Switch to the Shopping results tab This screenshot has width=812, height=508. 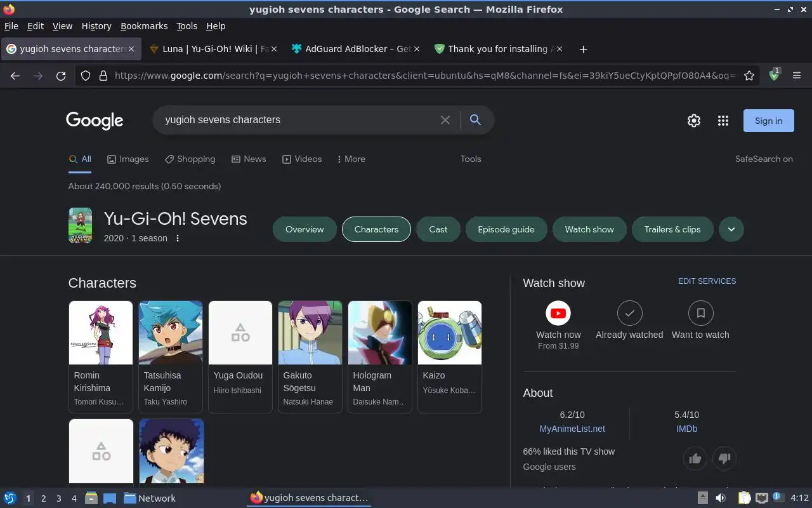190,159
